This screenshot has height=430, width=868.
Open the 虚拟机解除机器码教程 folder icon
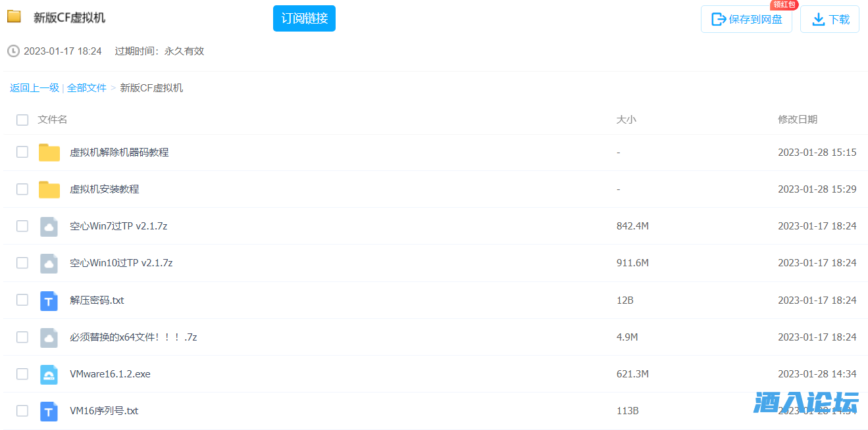[49, 153]
